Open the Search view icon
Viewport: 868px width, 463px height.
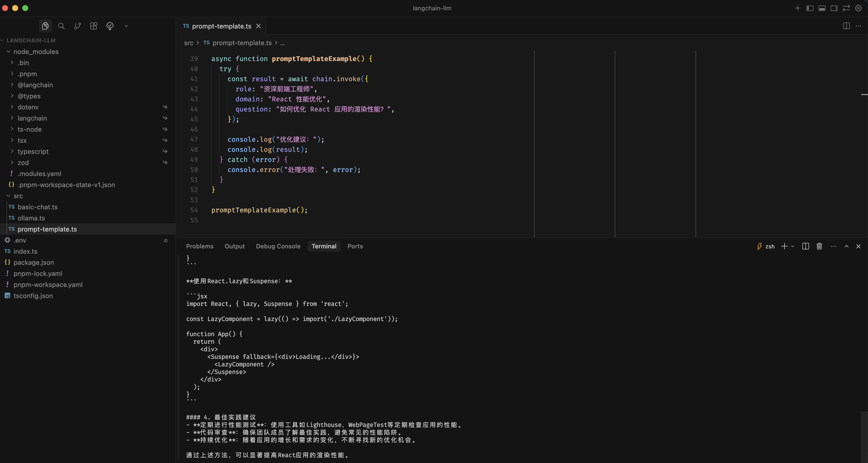(61, 26)
